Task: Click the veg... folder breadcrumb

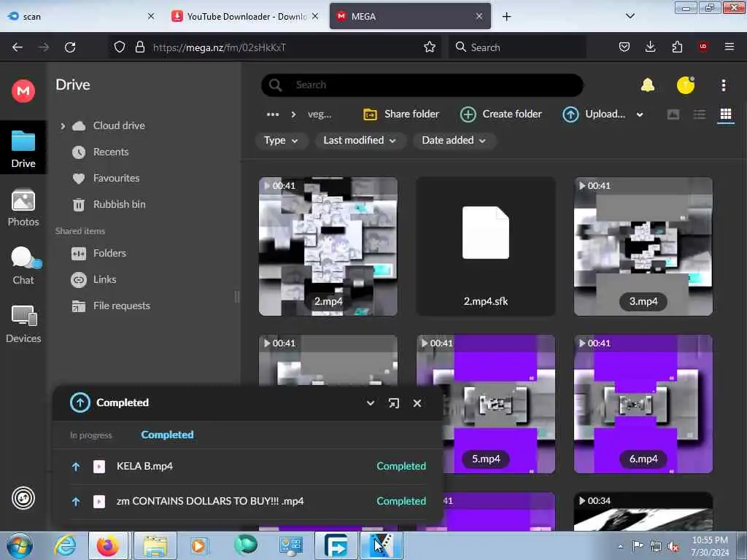Action: click(x=320, y=114)
